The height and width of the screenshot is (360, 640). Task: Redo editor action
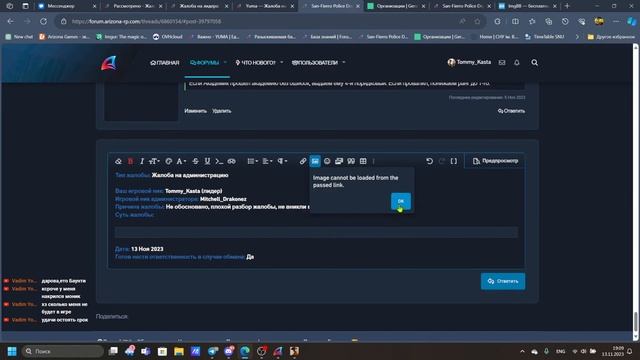[x=441, y=161]
